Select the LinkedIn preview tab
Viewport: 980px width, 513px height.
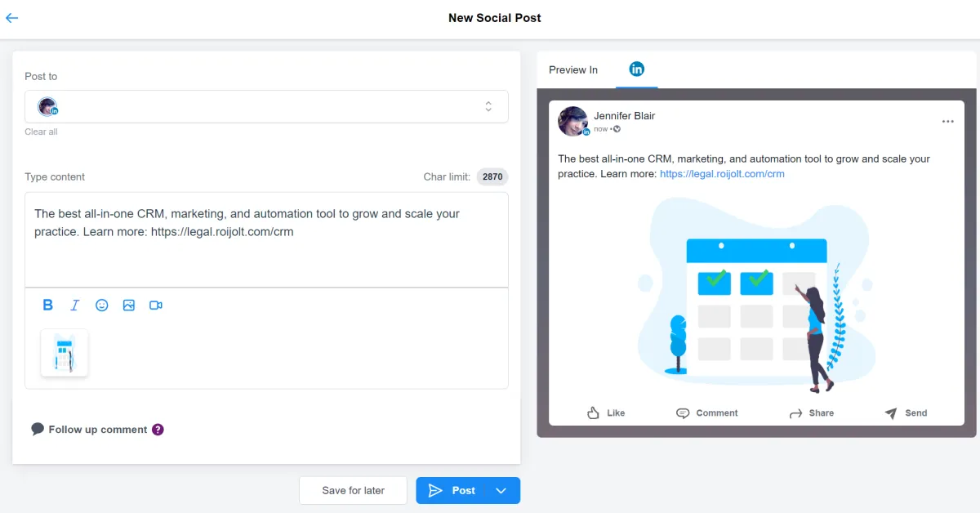coord(636,69)
